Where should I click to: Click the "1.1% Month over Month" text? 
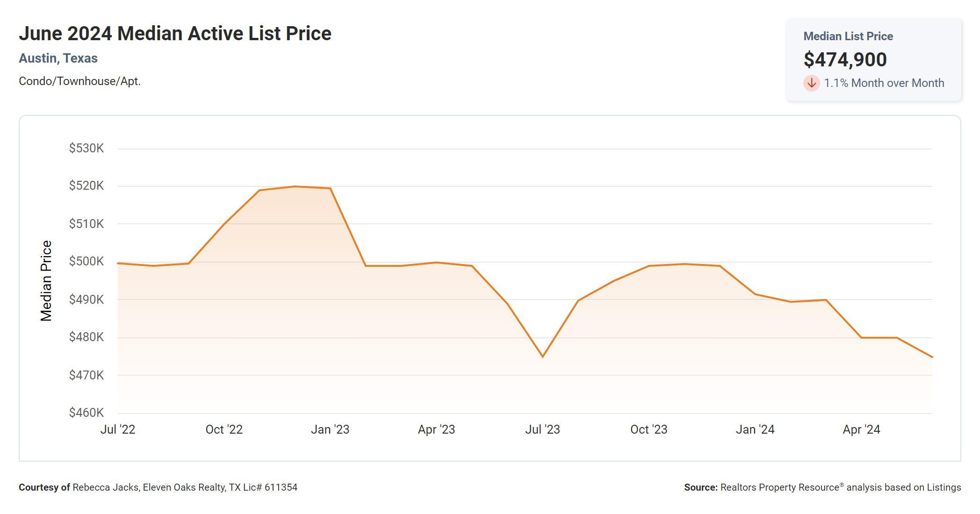coord(884,83)
